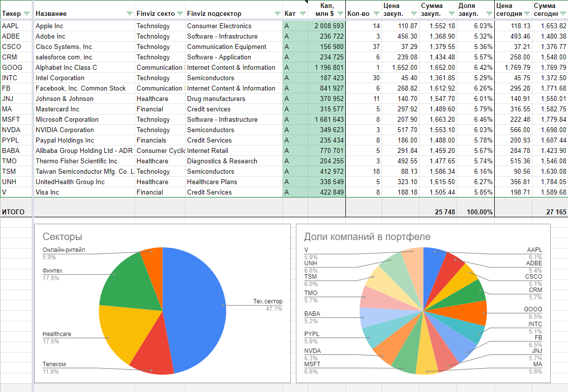This screenshot has height=392, width=568.
Task: Open filter icon on Тикер column
Action: point(26,14)
